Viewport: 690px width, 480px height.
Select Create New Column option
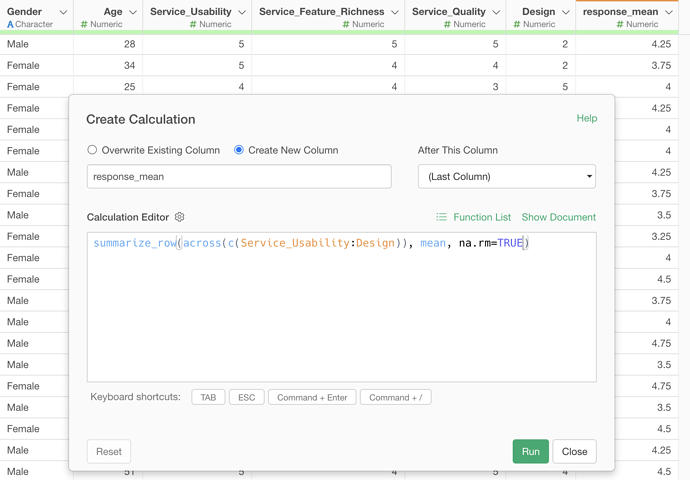239,150
